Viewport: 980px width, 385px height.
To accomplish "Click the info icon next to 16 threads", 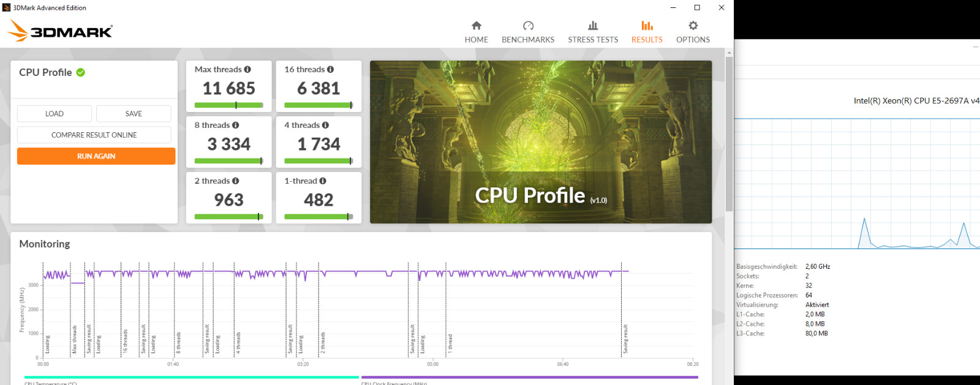I will click(330, 70).
